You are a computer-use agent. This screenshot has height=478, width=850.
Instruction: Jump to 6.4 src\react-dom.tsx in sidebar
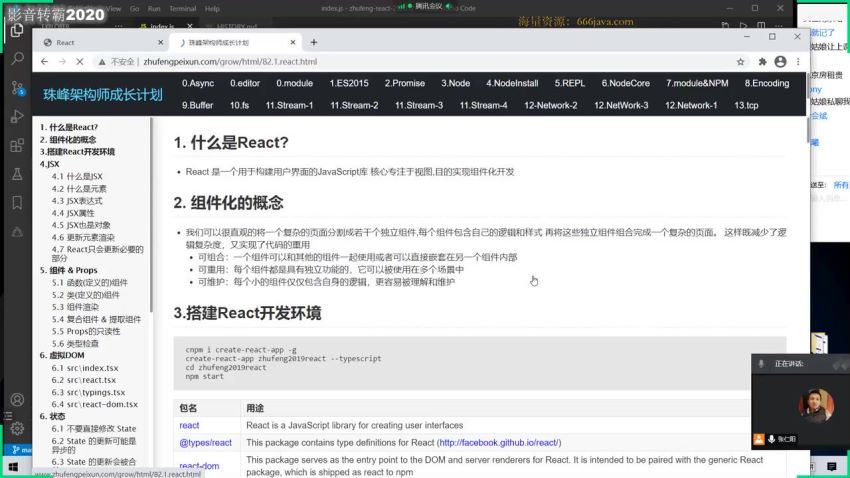pyautogui.click(x=94, y=404)
